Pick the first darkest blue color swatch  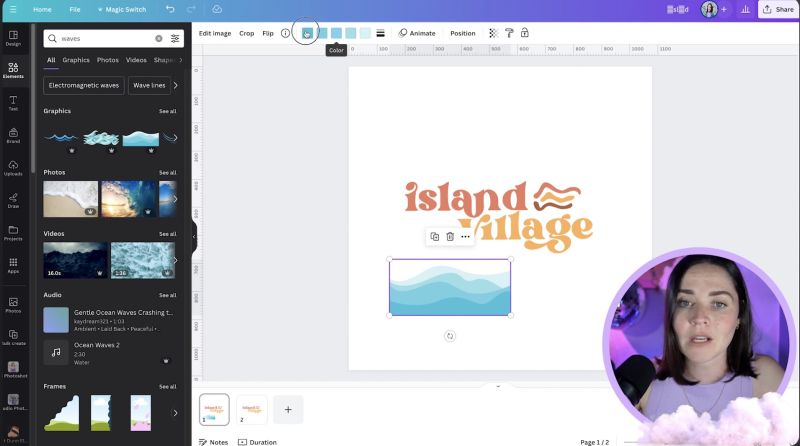click(x=307, y=33)
